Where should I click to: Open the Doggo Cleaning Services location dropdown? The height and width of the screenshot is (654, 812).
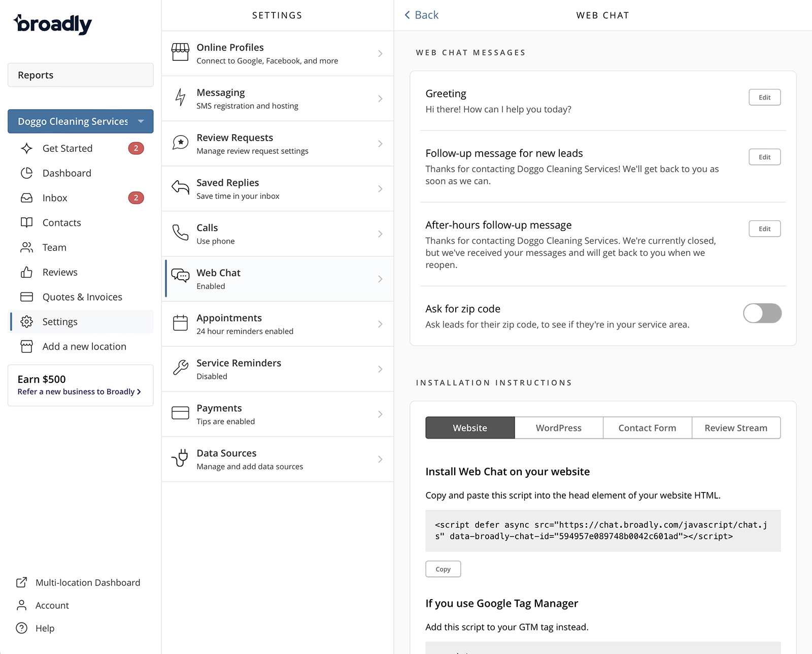tap(81, 121)
